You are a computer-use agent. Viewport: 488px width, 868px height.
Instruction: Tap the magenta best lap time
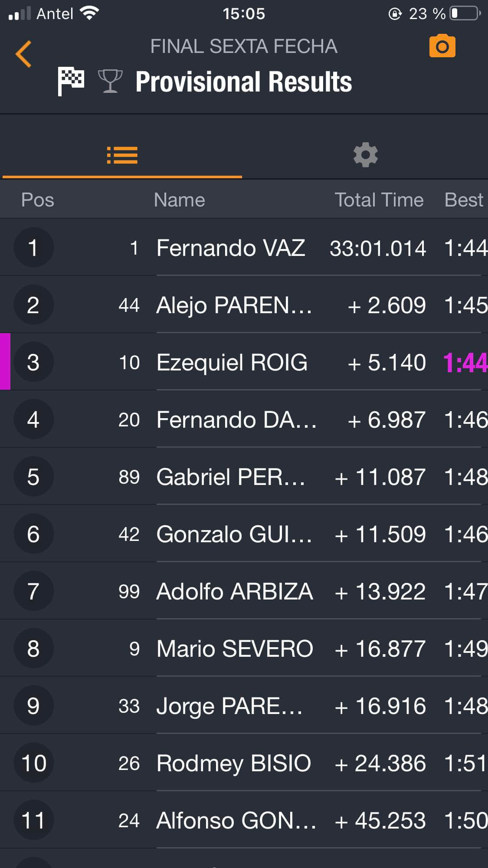pos(465,363)
